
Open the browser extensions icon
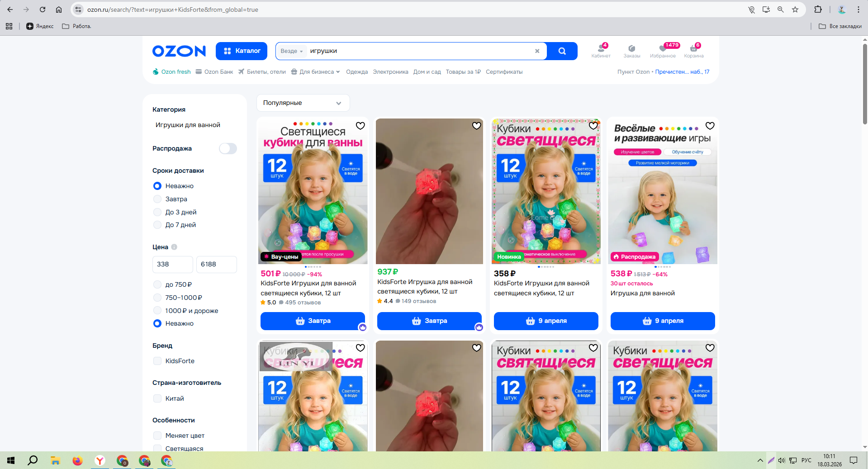click(x=818, y=9)
